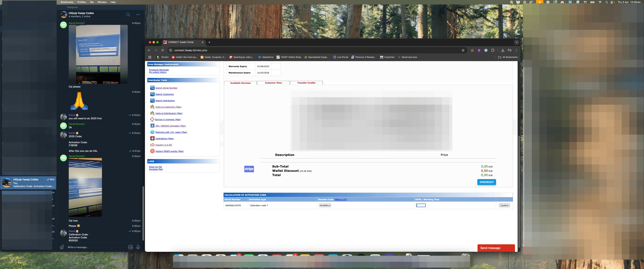644x269 pixels.
Task: Open browser downloads icon
Action: (x=503, y=50)
